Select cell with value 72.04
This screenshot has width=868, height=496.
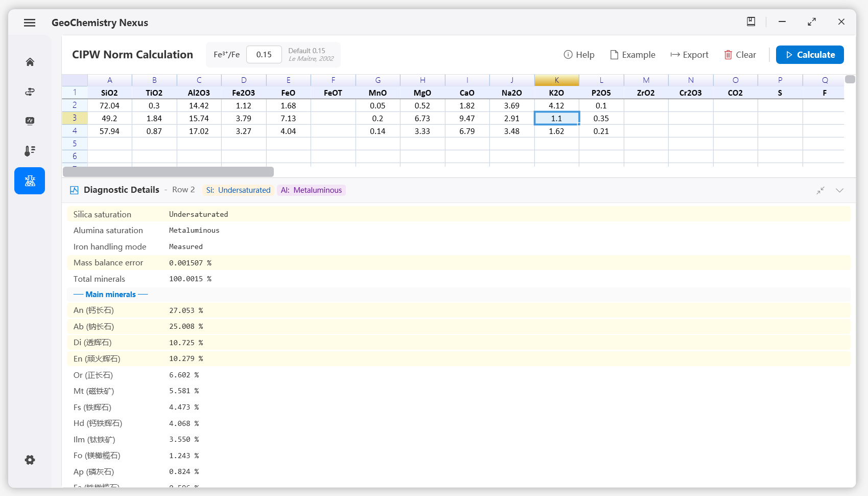pos(109,105)
